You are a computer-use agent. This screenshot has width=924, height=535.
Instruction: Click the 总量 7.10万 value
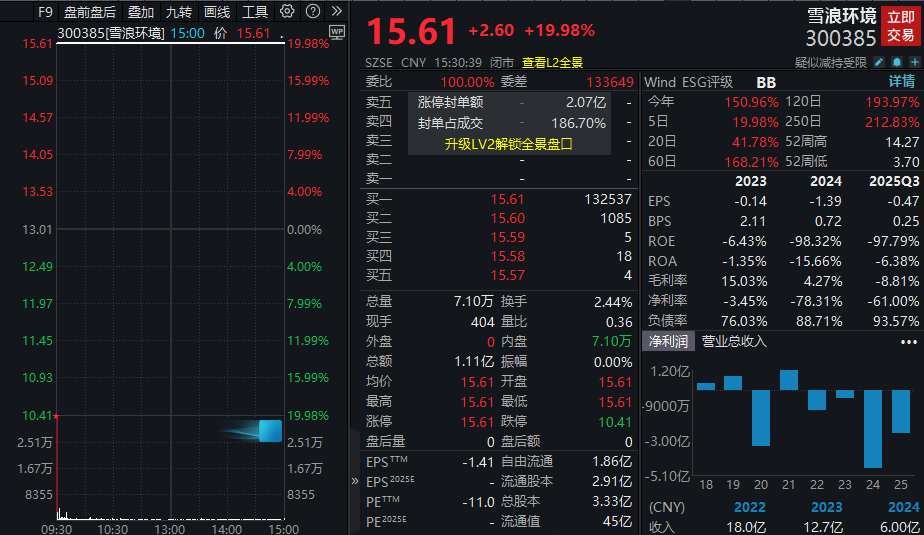[x=473, y=302]
